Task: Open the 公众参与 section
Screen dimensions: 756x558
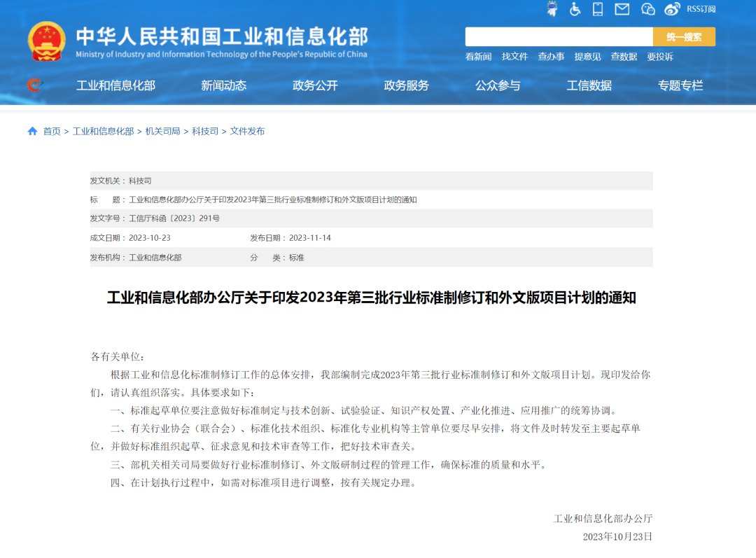Action: [x=498, y=85]
